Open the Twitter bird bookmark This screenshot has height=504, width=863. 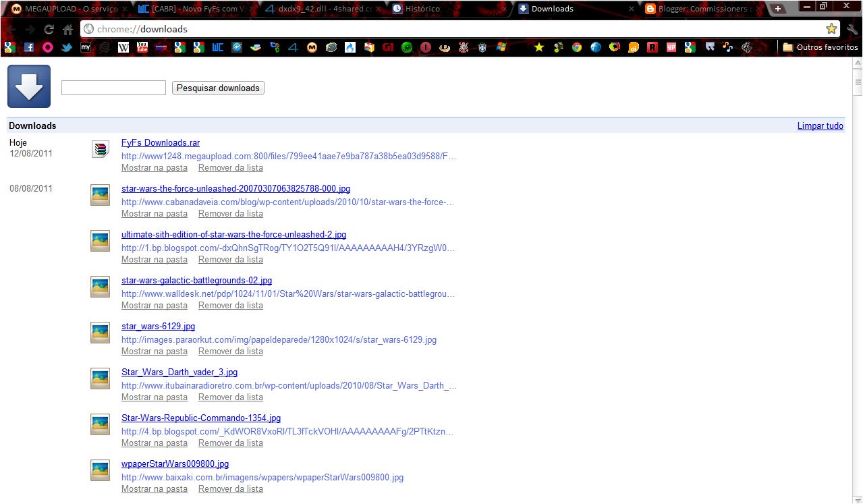point(66,47)
